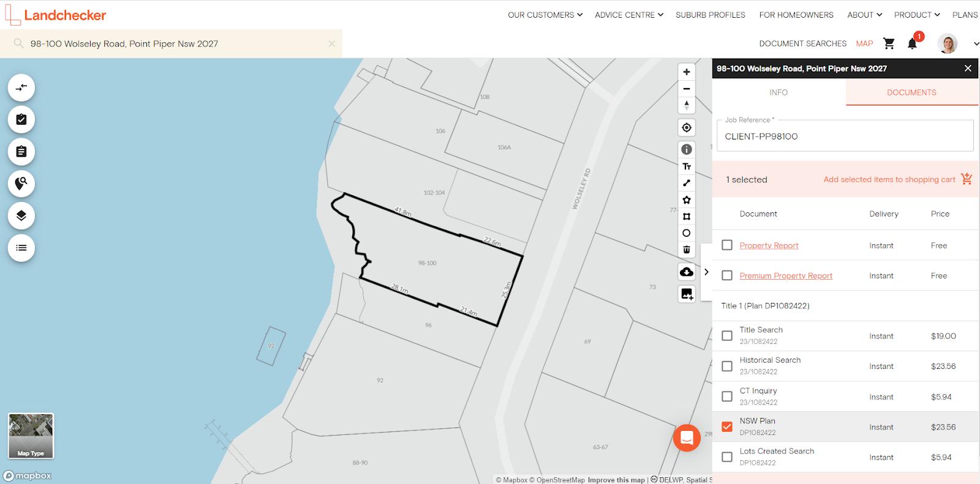
Task: Click the map info tool icon
Action: (687, 149)
